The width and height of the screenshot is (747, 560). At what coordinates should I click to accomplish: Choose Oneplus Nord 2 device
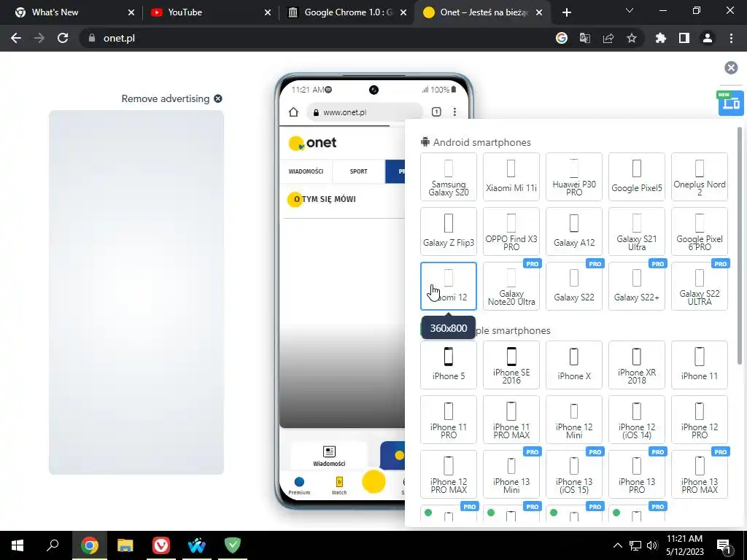coord(700,176)
